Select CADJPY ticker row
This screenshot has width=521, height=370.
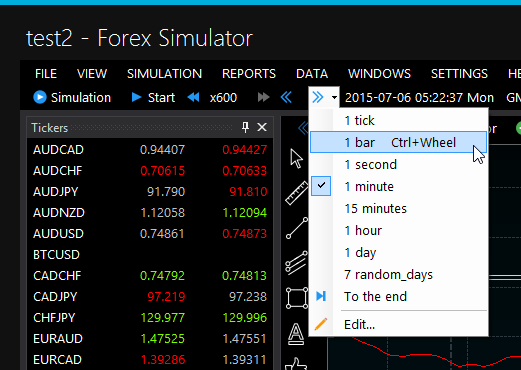[x=150, y=297]
